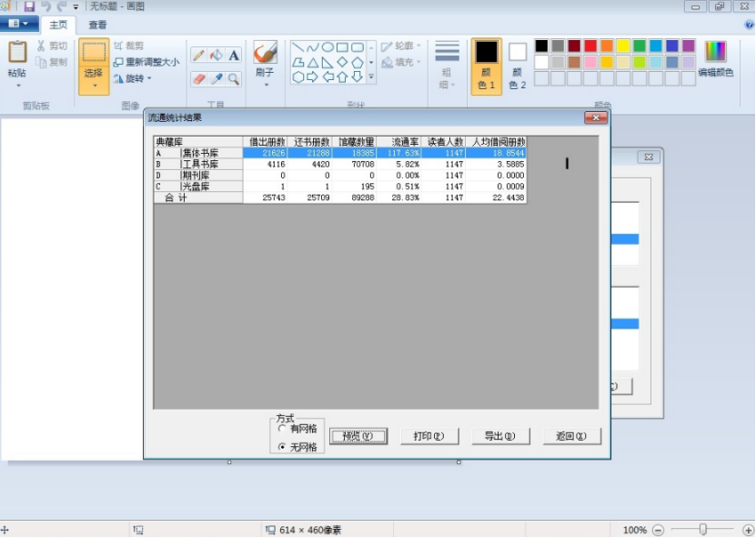Switch to the 主页 (Home) tab

point(58,25)
